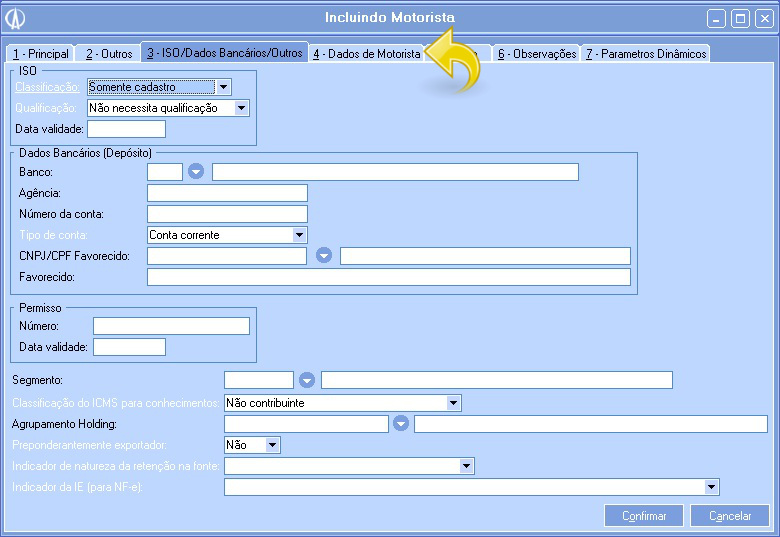
Task: Open the Segmento lookup button
Action: point(307,380)
